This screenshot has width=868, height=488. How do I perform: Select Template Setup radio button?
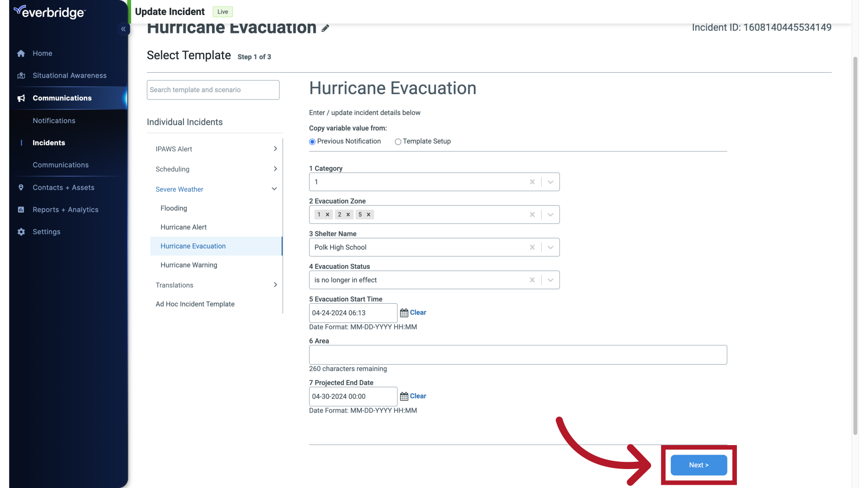398,141
